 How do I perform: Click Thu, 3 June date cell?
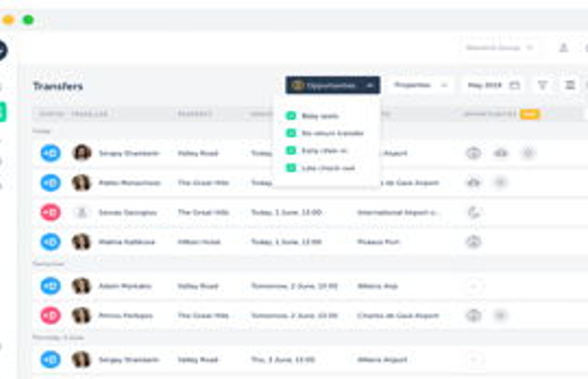[x=283, y=360]
